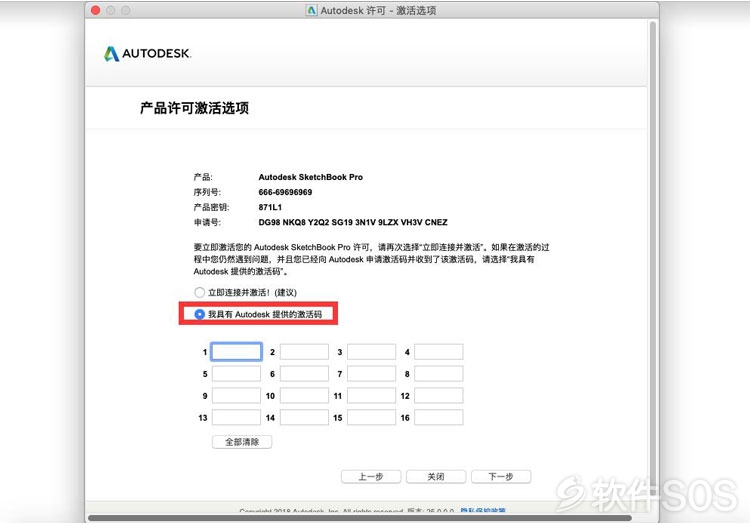750x523 pixels.
Task: Click activation code field 12
Action: tap(439, 396)
